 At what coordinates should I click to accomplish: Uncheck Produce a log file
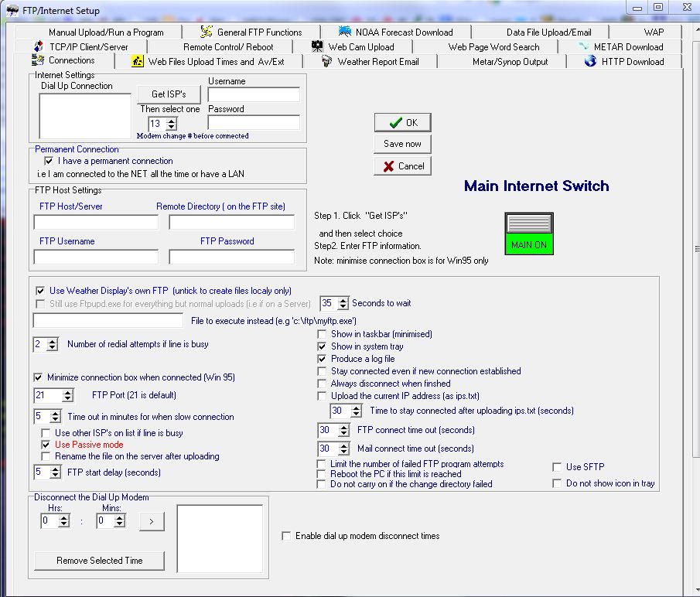click(322, 359)
